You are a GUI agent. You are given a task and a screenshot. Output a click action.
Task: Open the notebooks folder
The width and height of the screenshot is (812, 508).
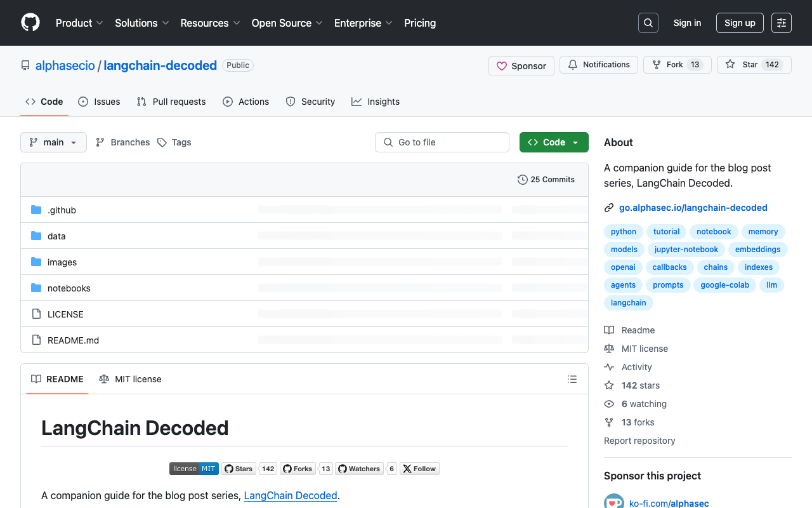69,288
